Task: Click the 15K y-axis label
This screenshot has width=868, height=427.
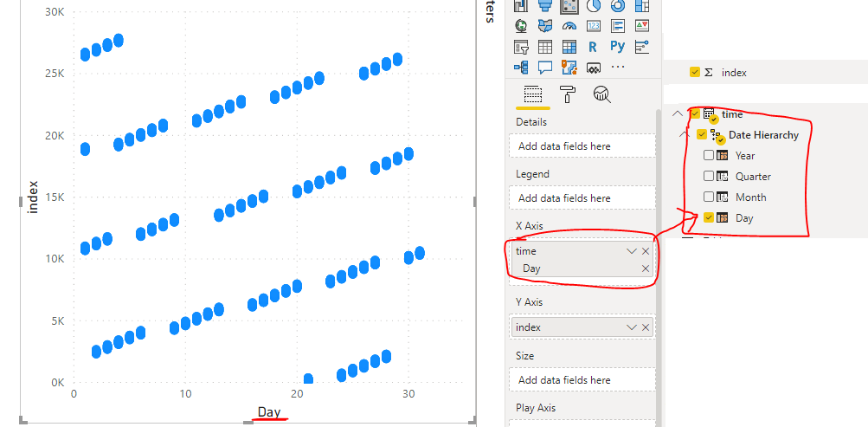Action: coord(55,197)
